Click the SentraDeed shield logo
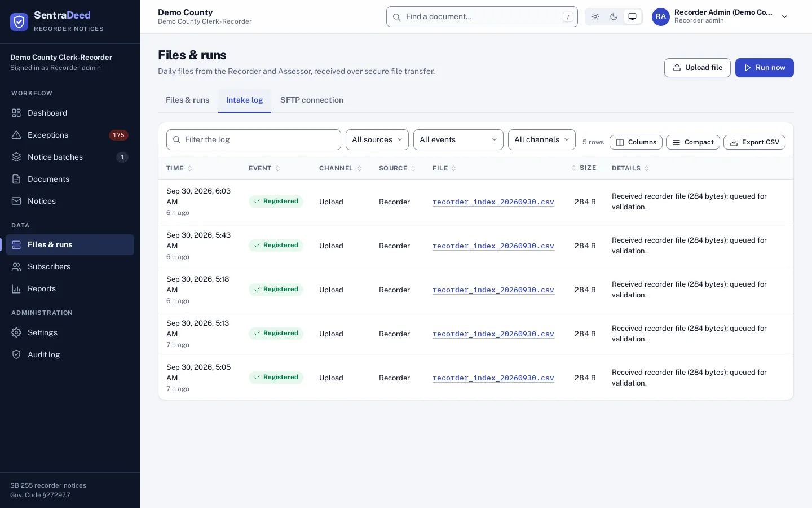This screenshot has width=812, height=508. (x=19, y=21)
